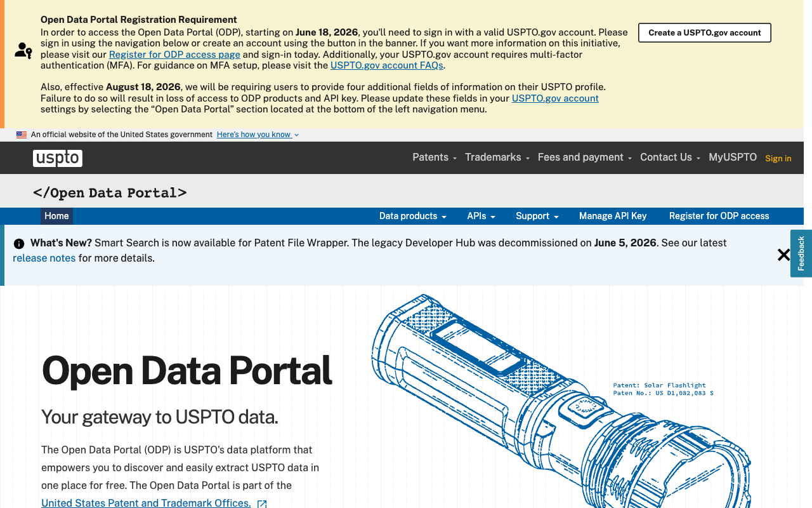Open Register for ODP access menu item
The width and height of the screenshot is (812, 508).
pos(719,216)
